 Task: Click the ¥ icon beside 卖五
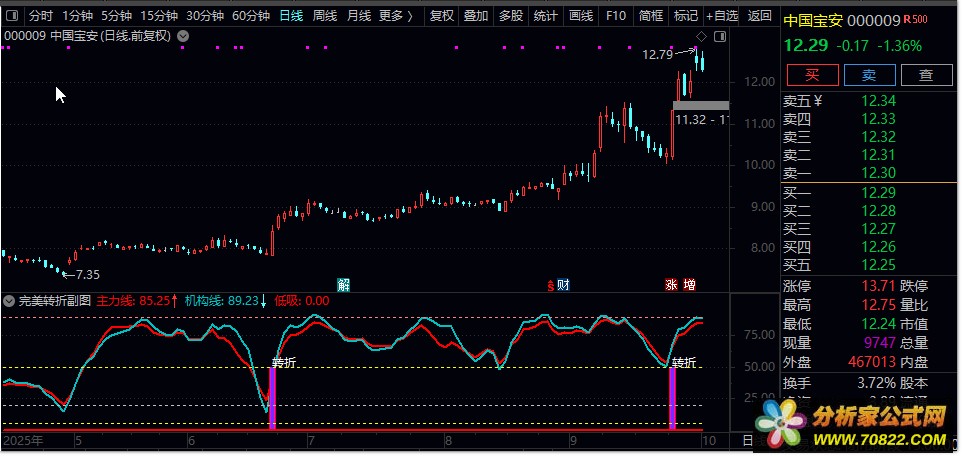[817, 100]
